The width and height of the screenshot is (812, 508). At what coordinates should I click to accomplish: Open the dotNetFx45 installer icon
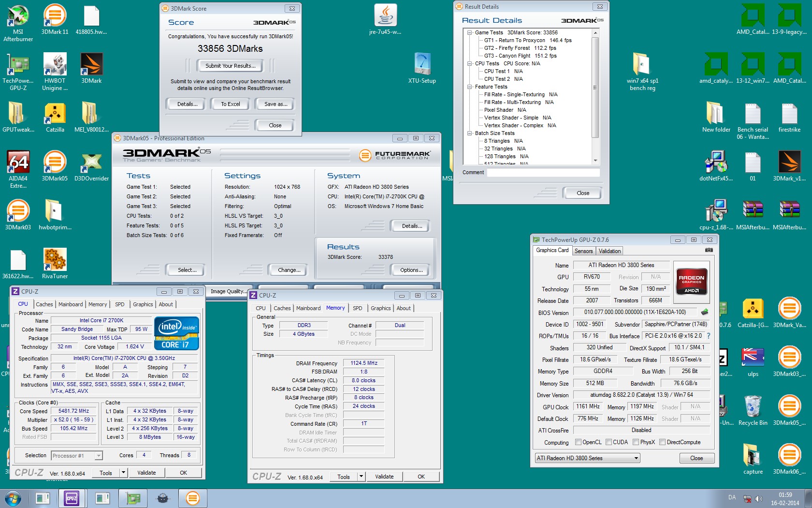[716, 166]
